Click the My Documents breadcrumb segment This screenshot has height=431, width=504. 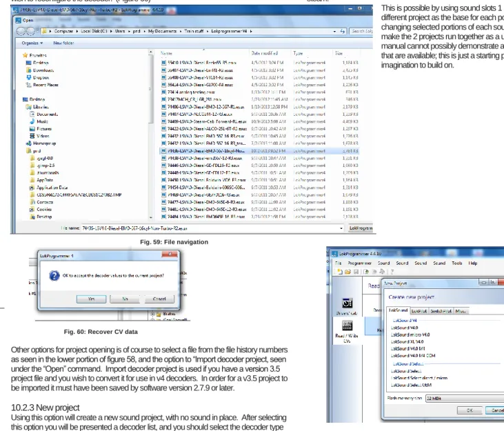click(162, 31)
